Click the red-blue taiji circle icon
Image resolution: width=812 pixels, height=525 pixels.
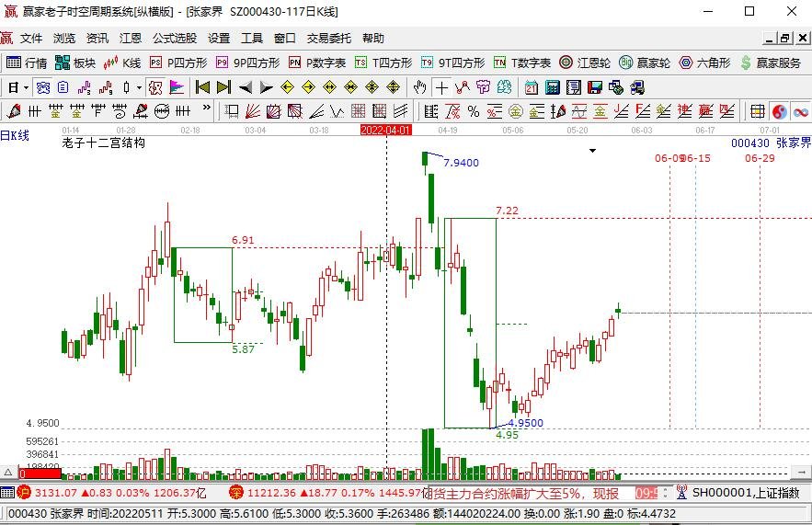(780, 111)
